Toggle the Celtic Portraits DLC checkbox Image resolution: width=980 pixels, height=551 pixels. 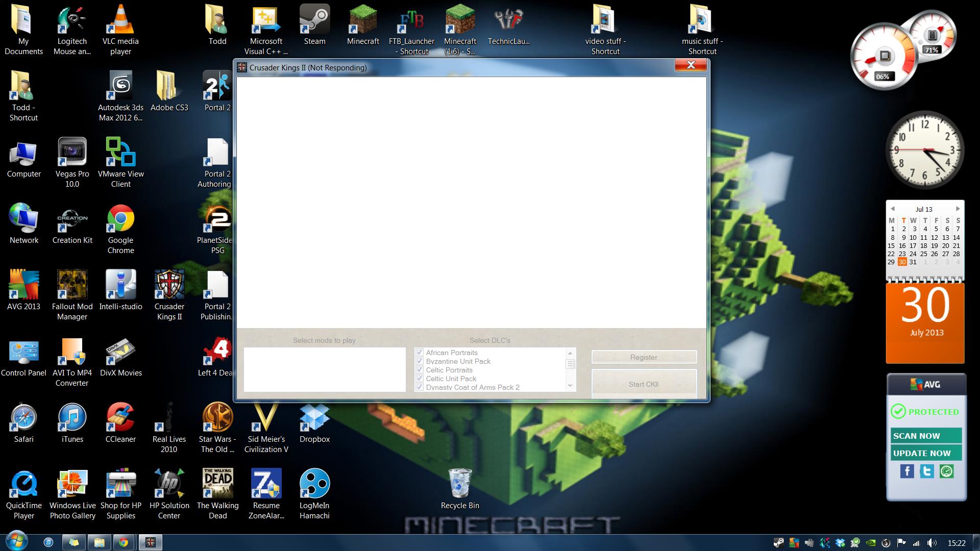420,370
